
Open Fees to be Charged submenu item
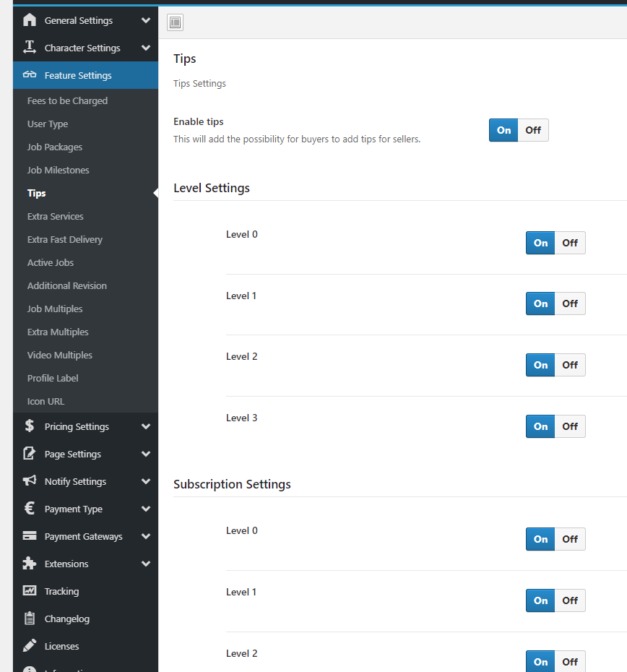point(67,100)
